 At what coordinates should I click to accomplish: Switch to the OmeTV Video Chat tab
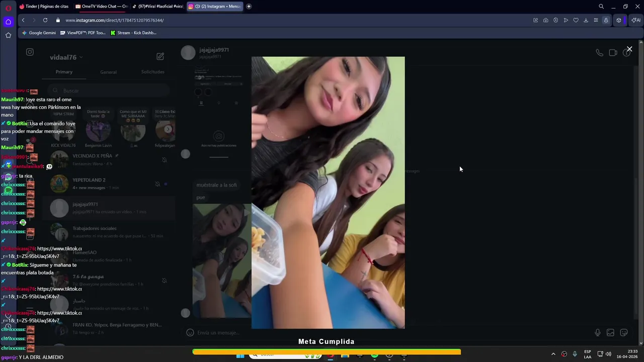point(101,7)
